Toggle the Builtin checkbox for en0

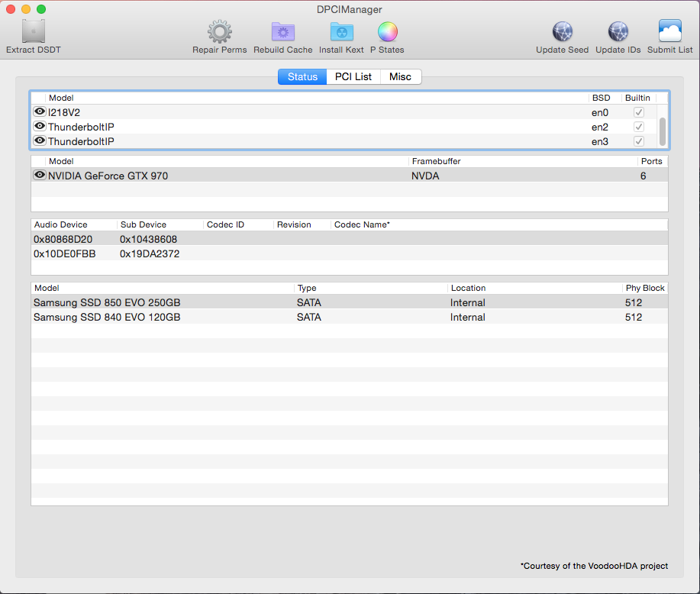click(x=638, y=112)
